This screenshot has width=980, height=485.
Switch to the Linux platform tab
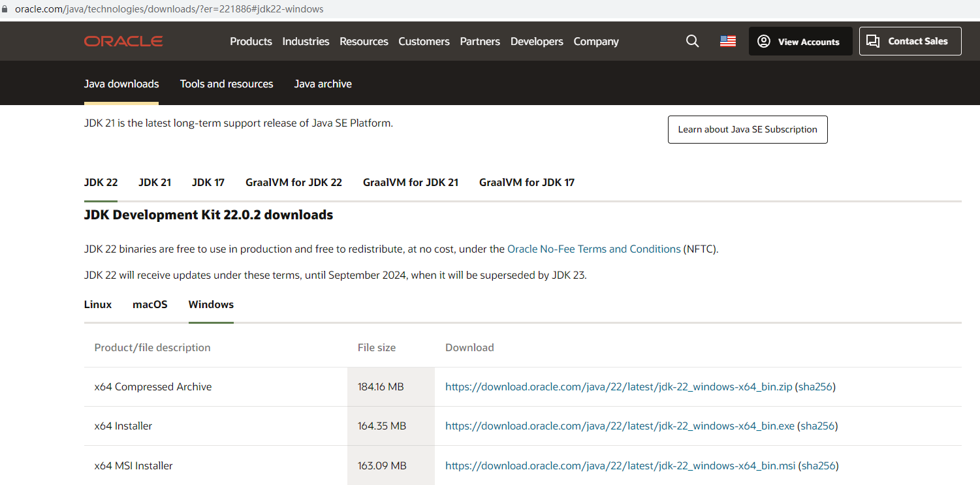tap(98, 304)
